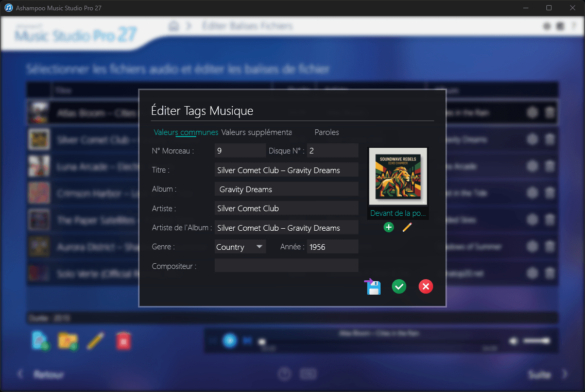
Task: Click the Album field Gravity Dreams
Action: [286, 189]
